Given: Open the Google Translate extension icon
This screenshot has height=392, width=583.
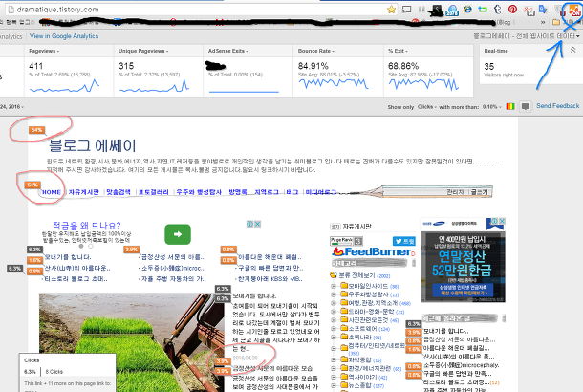Looking at the screenshot, I should pos(543,10).
